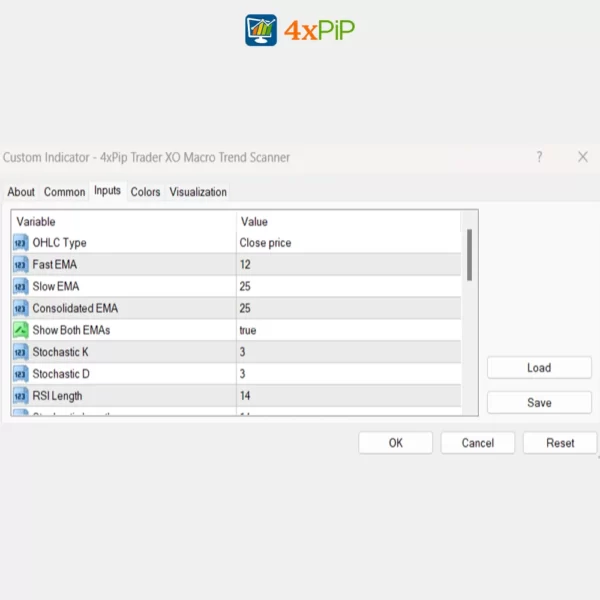
Task: Switch to the Colors tab
Action: [x=145, y=192]
